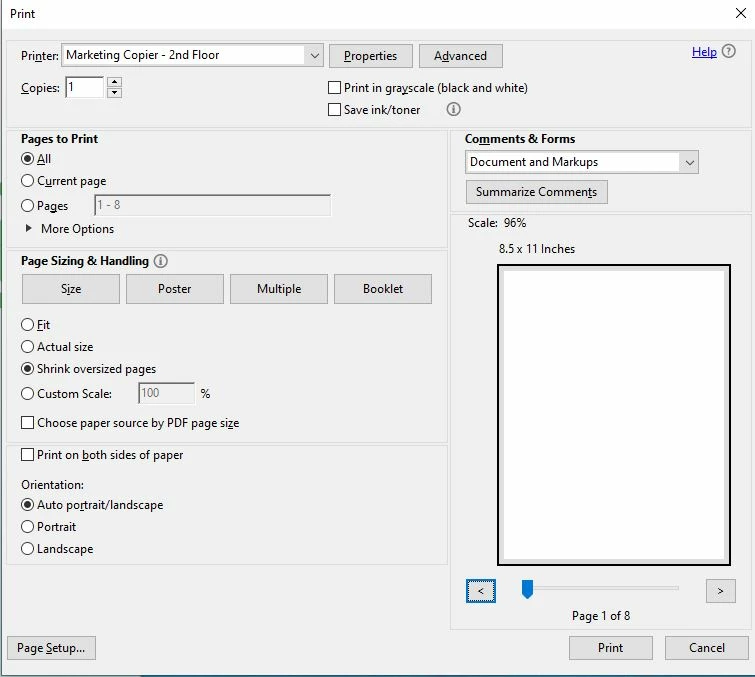Select Shrink oversized pages option
The width and height of the screenshot is (755, 677).
[x=27, y=368]
